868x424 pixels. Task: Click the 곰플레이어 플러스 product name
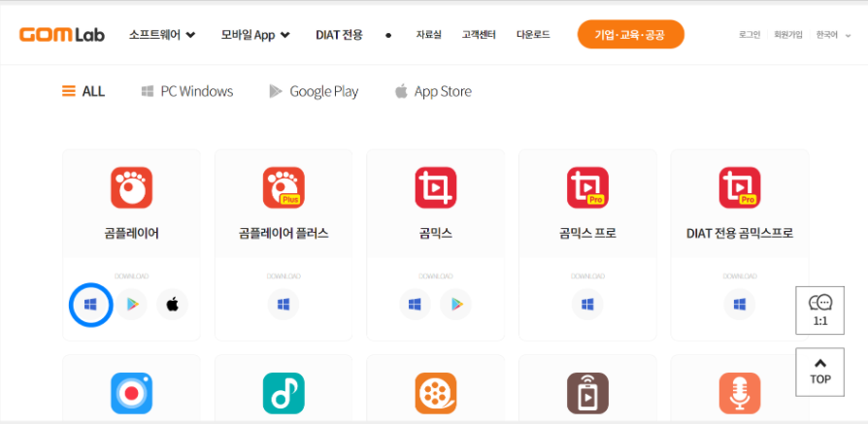click(284, 234)
